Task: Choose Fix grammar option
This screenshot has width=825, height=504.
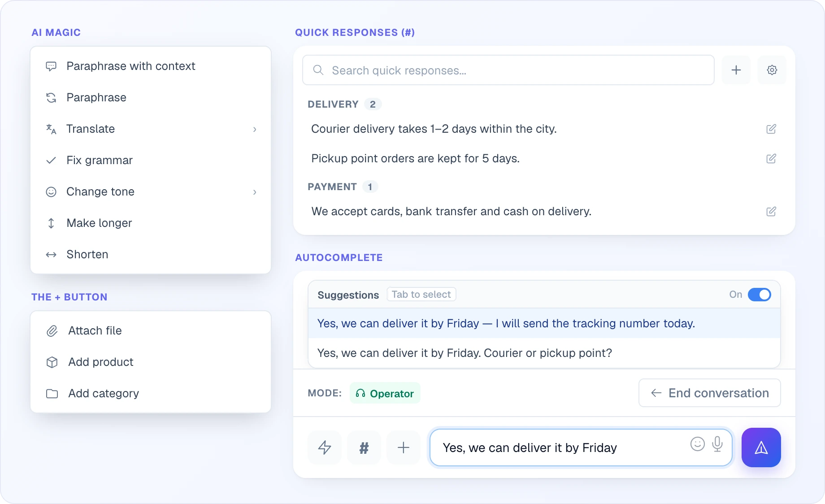Action: tap(151, 161)
